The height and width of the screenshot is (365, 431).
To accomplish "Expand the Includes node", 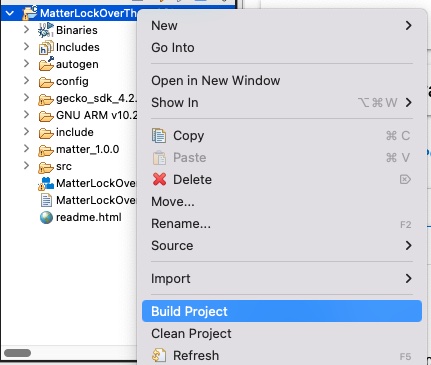I will [26, 46].
